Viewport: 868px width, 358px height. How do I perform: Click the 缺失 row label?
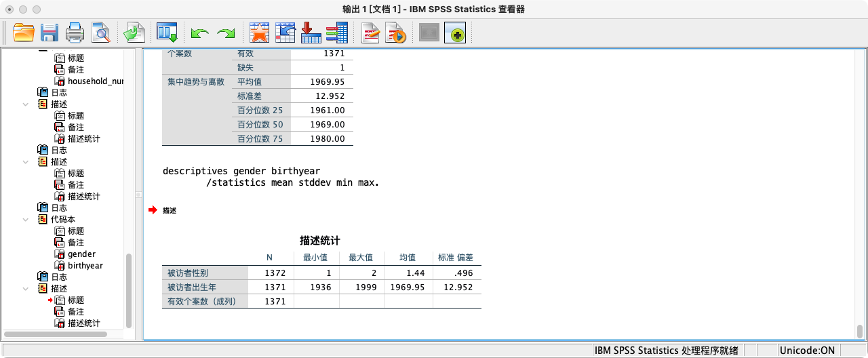point(245,67)
